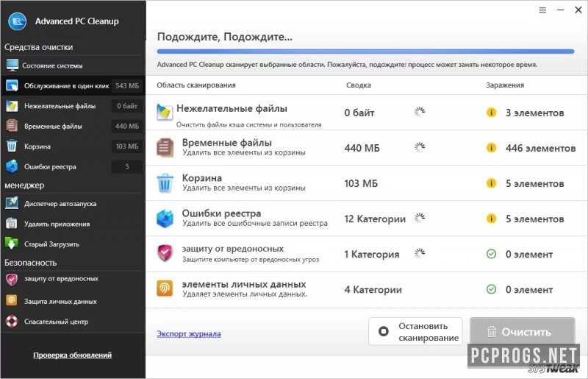Click the Очистить button
The width and height of the screenshot is (588, 379).
(523, 331)
